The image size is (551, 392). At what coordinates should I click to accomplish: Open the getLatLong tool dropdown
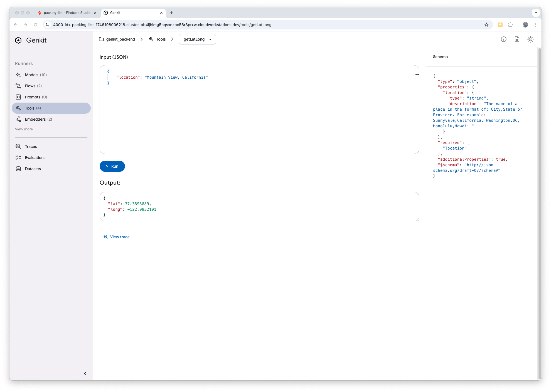pyautogui.click(x=197, y=39)
